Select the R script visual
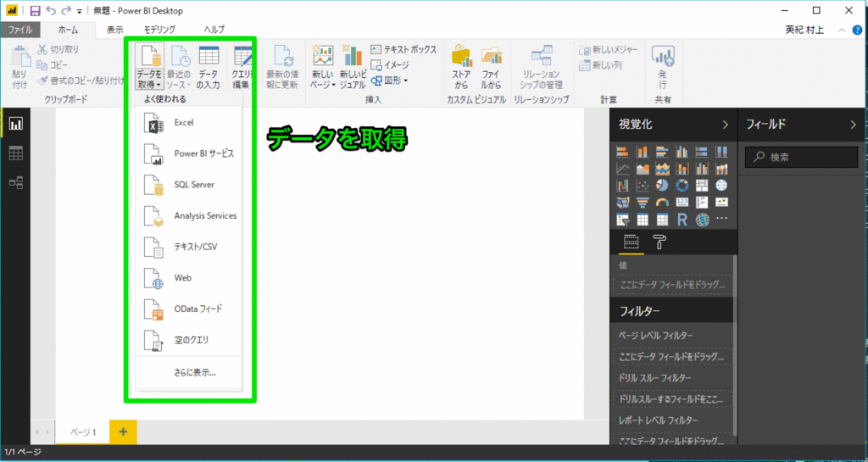Image resolution: width=868 pixels, height=462 pixels. click(x=682, y=220)
